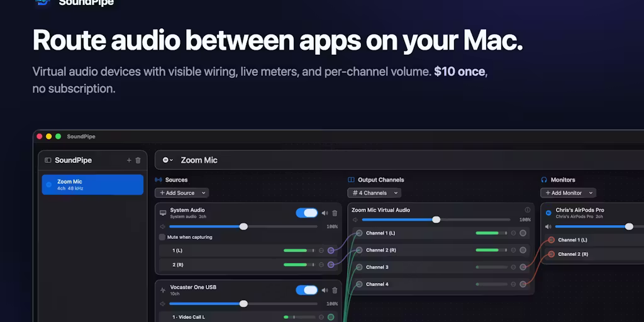Click input port of Channel 3
The image size is (644, 322).
pos(359,267)
